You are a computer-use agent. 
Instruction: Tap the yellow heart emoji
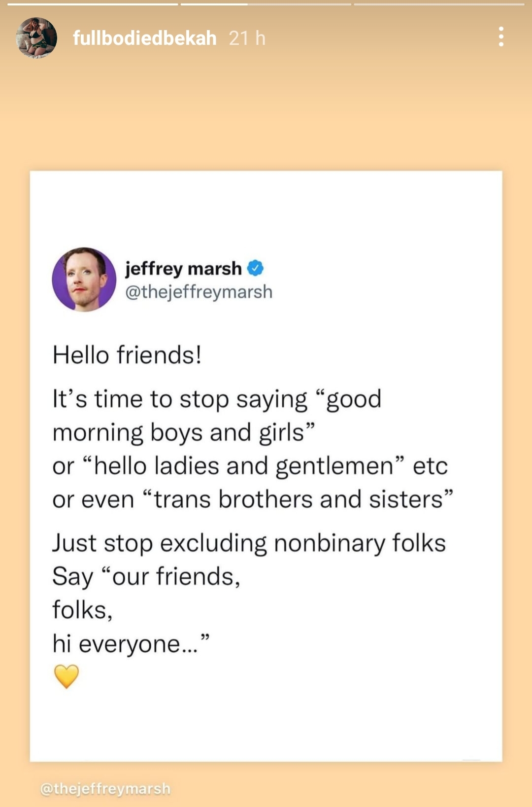point(66,676)
